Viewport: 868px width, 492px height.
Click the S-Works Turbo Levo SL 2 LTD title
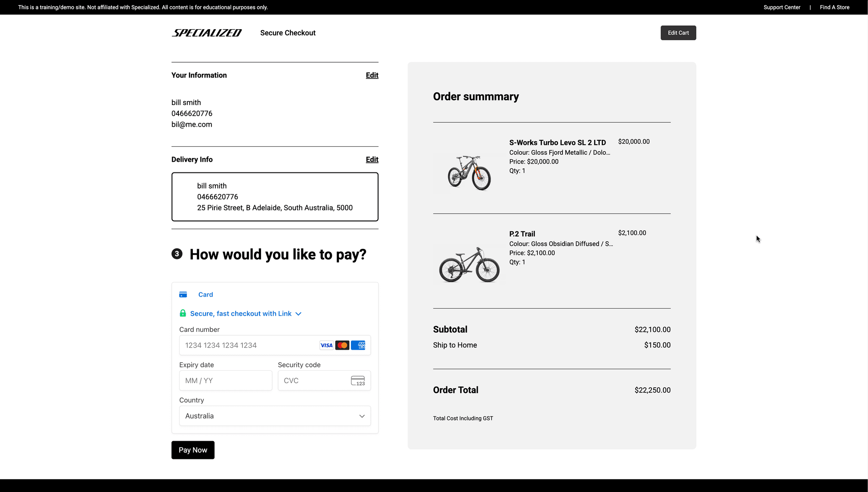tap(558, 142)
